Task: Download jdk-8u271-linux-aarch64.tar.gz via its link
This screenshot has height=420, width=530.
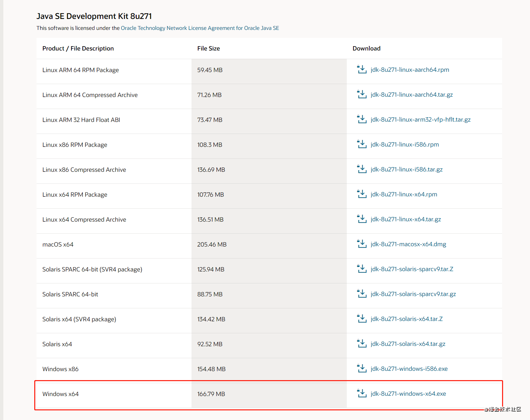Action: coord(412,95)
